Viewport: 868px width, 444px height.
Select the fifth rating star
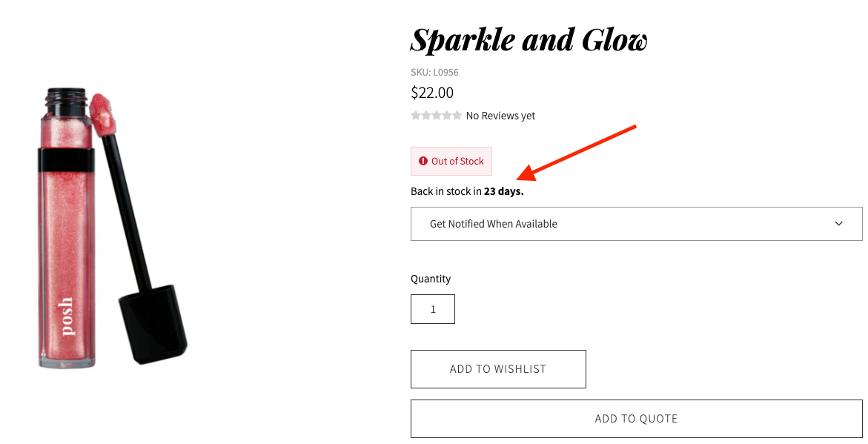point(457,115)
